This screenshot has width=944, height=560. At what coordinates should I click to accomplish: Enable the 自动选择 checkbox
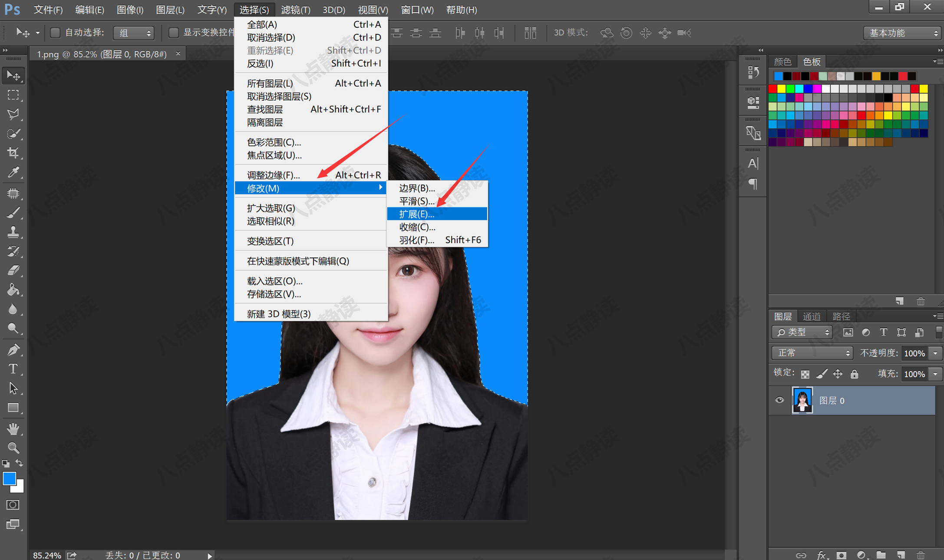pyautogui.click(x=55, y=32)
